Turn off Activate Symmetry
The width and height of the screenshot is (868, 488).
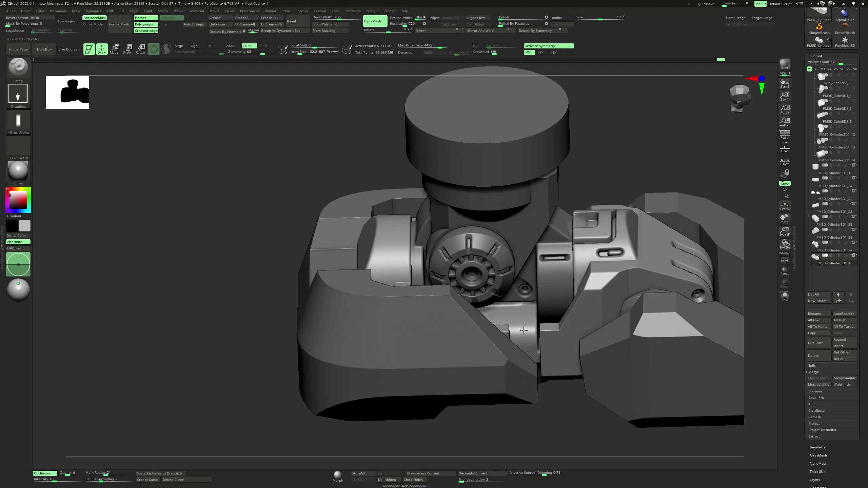tap(549, 46)
